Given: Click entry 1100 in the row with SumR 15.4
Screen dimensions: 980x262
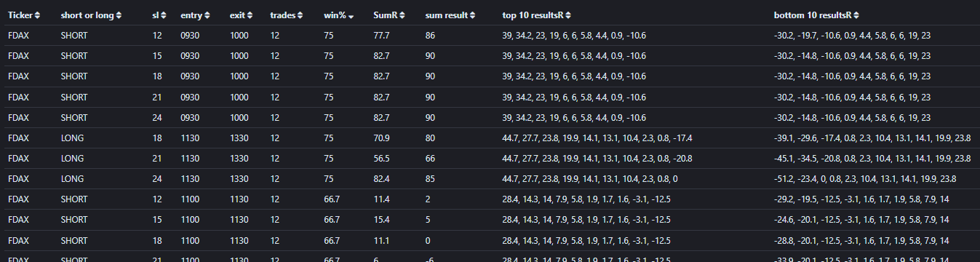Looking at the screenshot, I should point(190,219).
